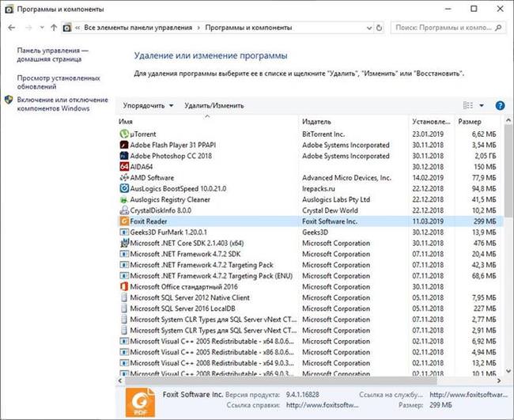Click the search magnifier icon

tap(499, 28)
